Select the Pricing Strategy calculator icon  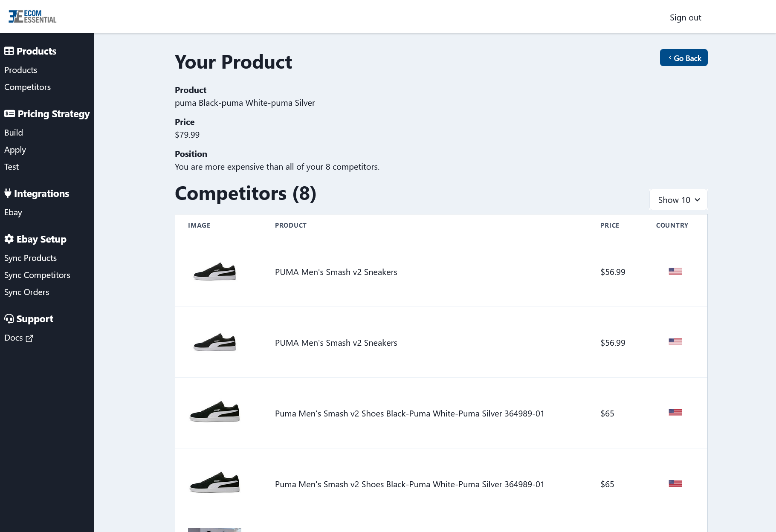9,113
